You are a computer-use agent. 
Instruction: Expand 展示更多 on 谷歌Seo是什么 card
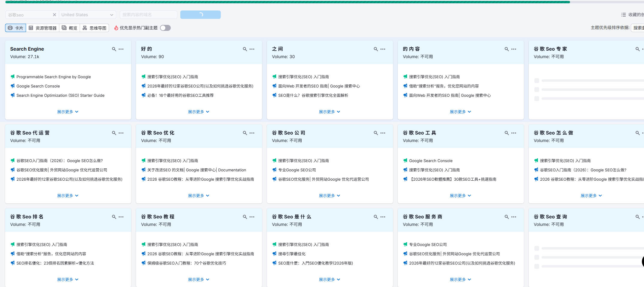coord(329,280)
